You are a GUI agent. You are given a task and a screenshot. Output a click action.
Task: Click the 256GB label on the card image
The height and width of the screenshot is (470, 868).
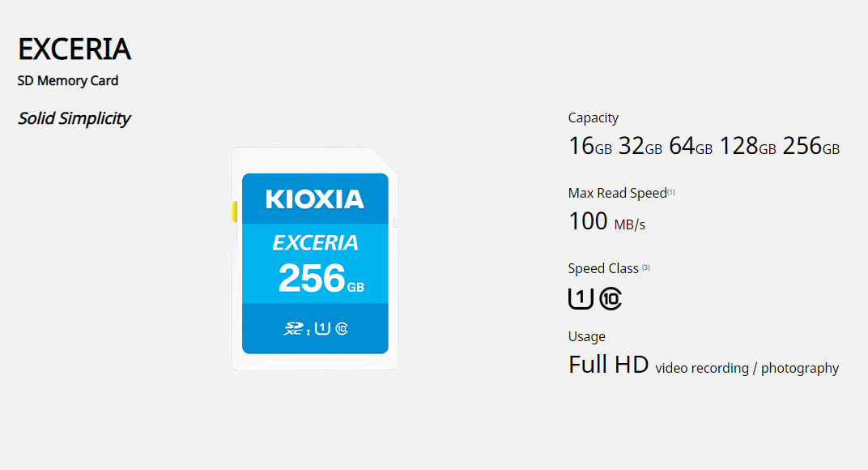coord(321,278)
